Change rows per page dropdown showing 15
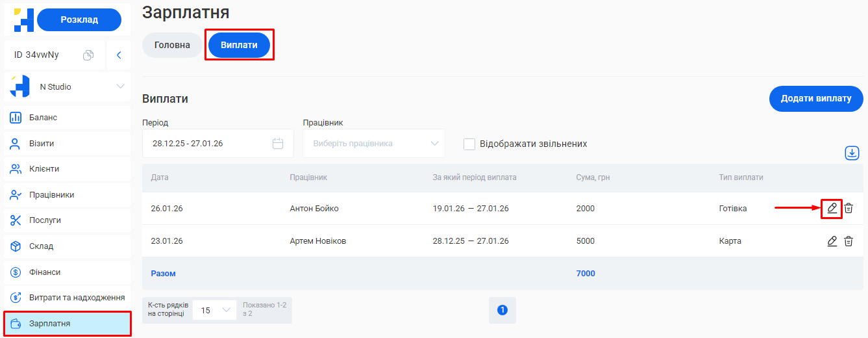 click(x=214, y=311)
